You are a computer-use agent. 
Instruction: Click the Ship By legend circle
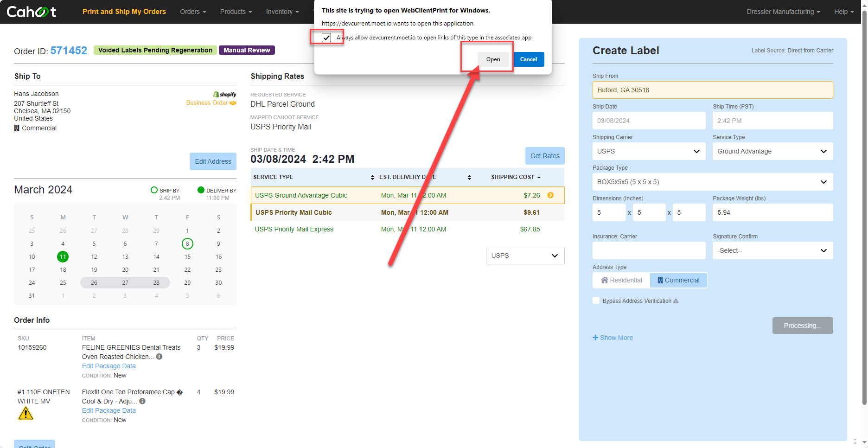tap(154, 190)
